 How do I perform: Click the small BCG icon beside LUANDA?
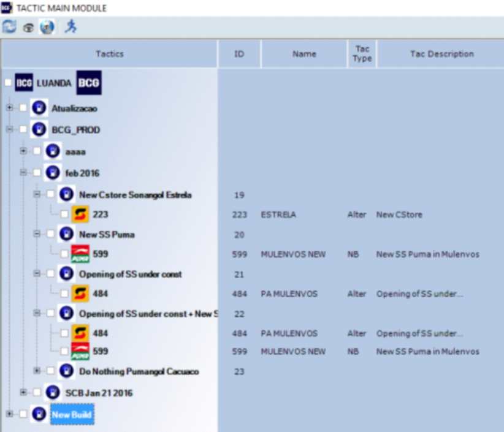point(24,83)
